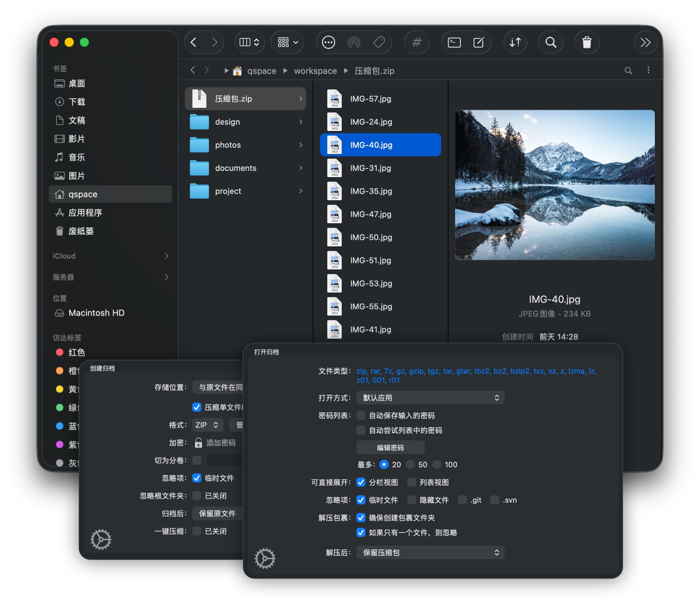Select the 100 password limit radio button
Image resolution: width=700 pixels, height=611 pixels.
point(437,464)
